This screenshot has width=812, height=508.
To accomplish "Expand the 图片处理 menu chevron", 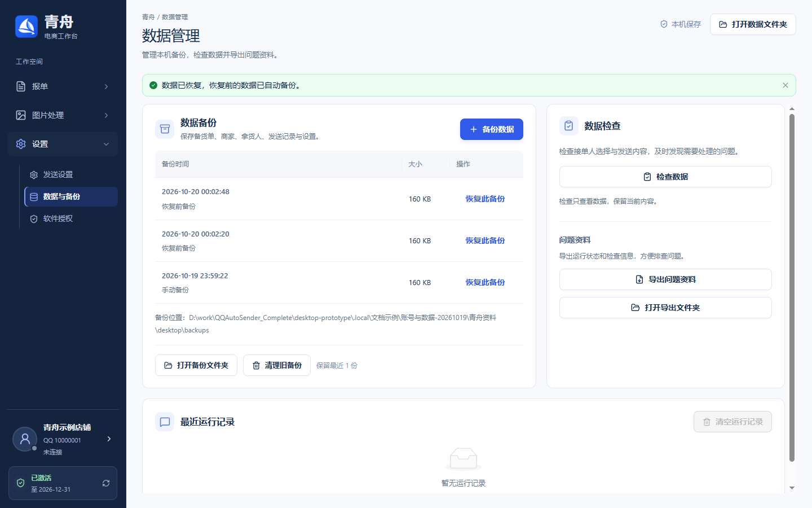I will [106, 115].
